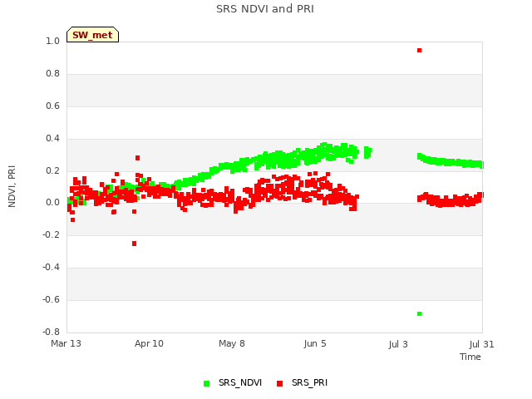This screenshot has width=532, height=399.
Task: Click the -0.2 y-axis label
Action: point(51,234)
